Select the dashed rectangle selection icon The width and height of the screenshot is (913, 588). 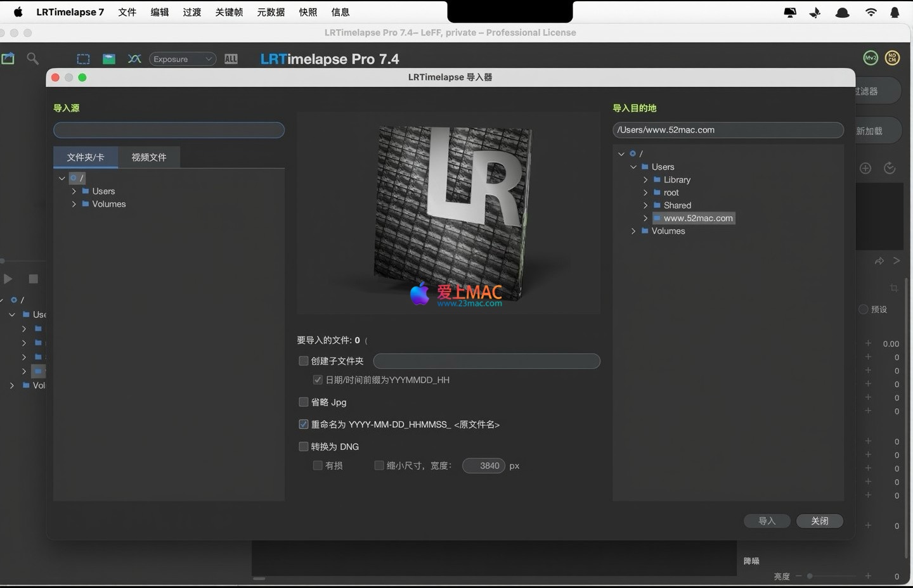pyautogui.click(x=83, y=59)
